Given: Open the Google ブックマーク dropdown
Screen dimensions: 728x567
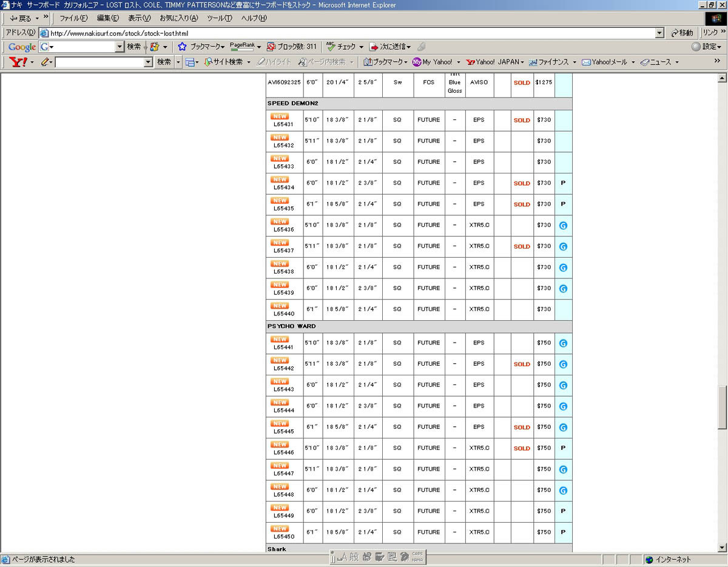Looking at the screenshot, I should [x=207, y=47].
